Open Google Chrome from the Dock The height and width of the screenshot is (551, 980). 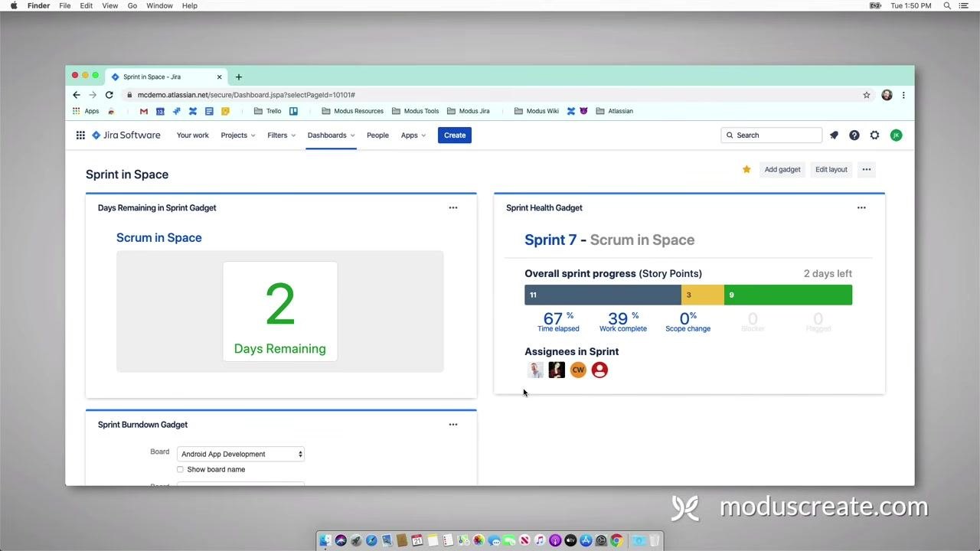[x=616, y=540]
